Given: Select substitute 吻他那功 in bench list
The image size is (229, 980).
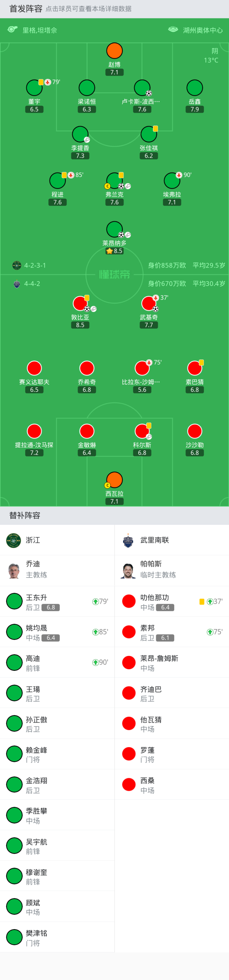Looking at the screenshot, I should 171,601.
